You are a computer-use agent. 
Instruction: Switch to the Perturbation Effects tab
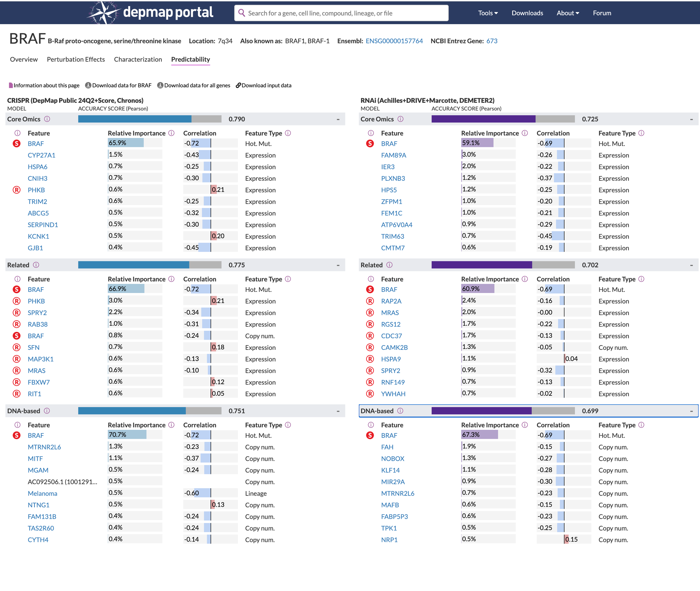click(x=76, y=59)
